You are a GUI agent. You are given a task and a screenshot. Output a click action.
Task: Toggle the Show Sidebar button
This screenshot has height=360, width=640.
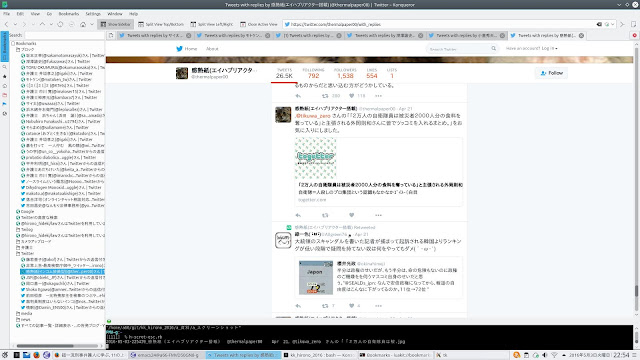click(116, 24)
